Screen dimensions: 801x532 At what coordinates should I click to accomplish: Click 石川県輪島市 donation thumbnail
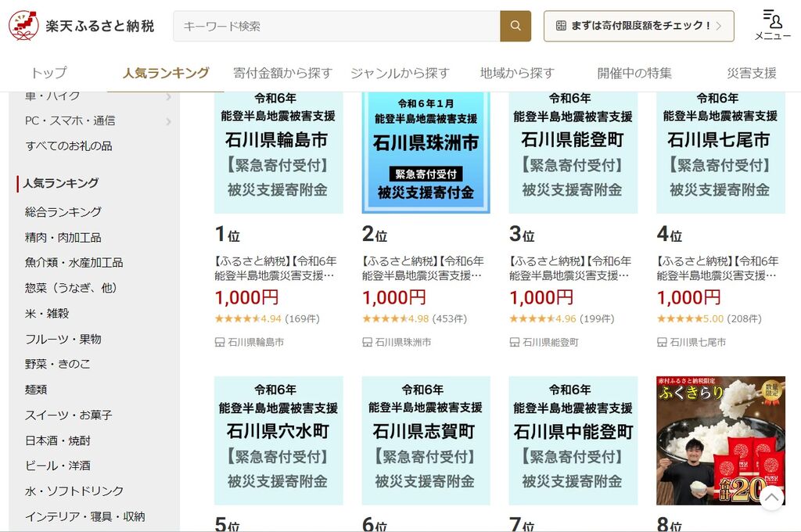(x=278, y=153)
